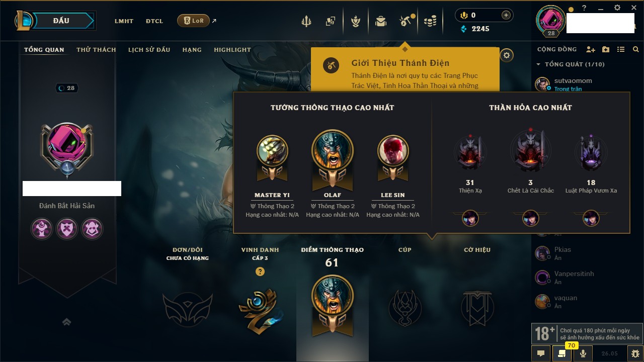The image size is (644, 362).
Task: Collapse the TỔNG QUÁT friends group
Action: 538,64
